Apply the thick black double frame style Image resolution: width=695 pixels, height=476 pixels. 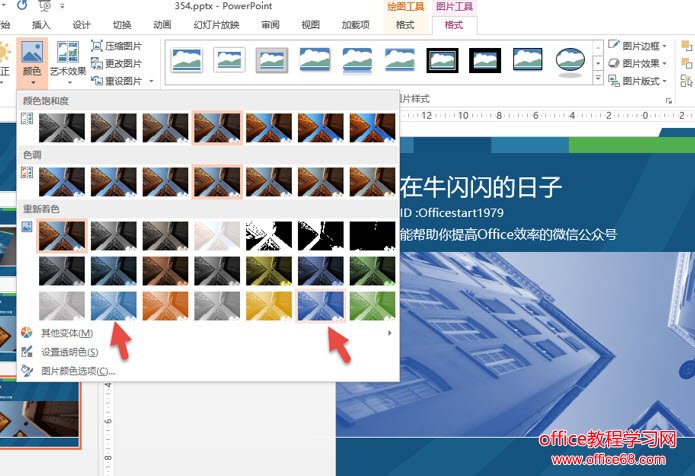coord(442,60)
